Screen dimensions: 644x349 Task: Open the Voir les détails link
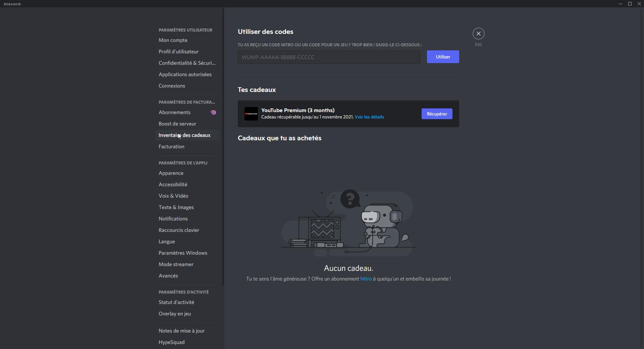pos(369,117)
